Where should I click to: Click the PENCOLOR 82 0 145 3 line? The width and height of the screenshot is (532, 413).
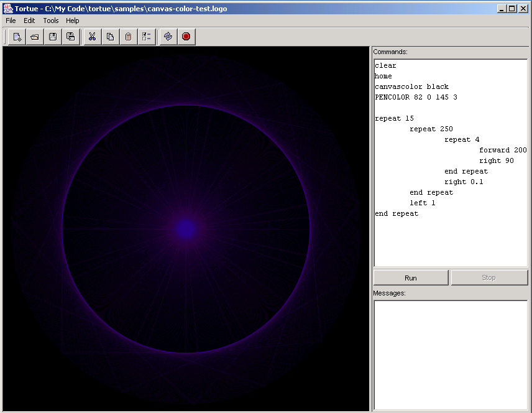point(416,97)
